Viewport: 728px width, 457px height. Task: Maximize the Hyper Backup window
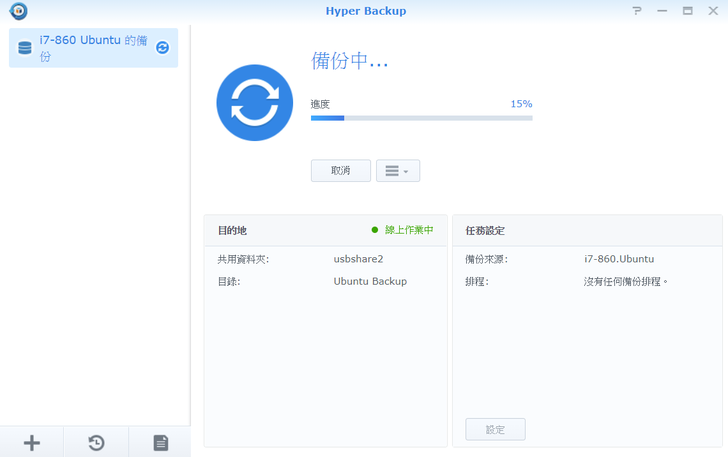687,11
